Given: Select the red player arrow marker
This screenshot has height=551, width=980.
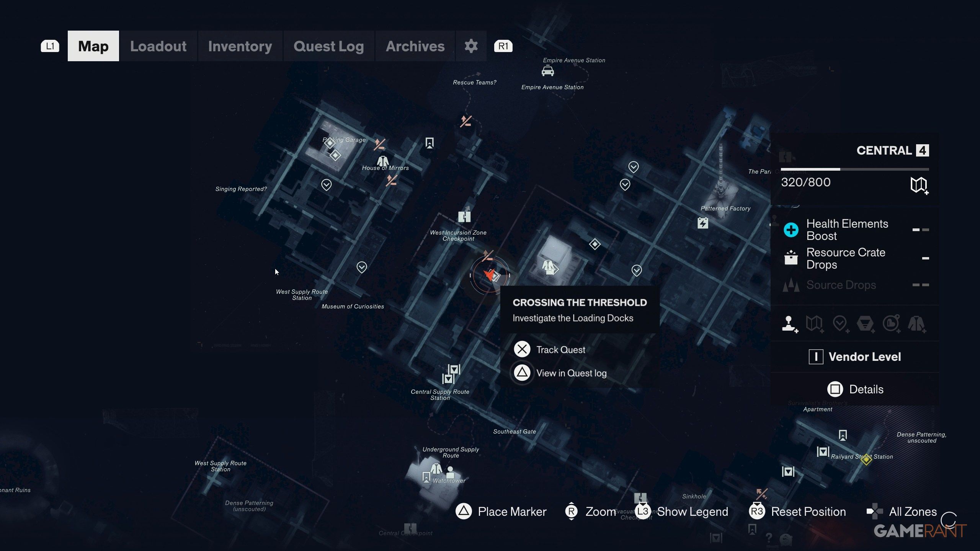Looking at the screenshot, I should coord(489,274).
